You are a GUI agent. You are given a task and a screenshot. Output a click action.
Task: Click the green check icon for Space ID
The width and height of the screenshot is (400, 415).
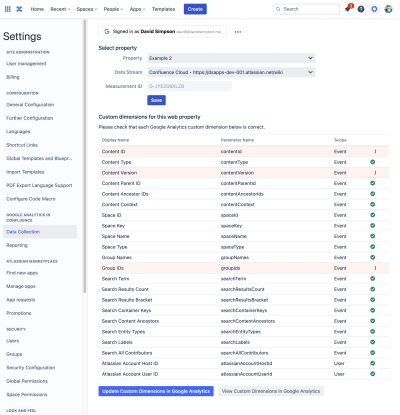373,215
